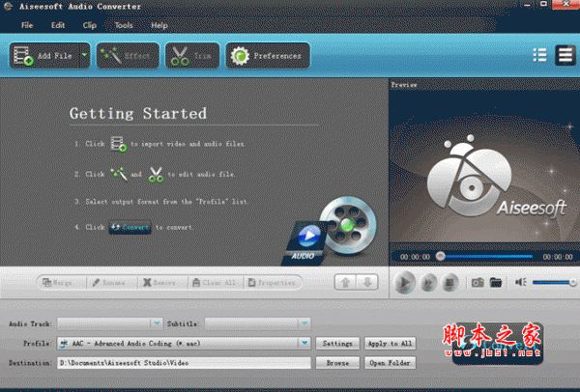
Task: Expand the Audio Track dropdown
Action: click(x=157, y=323)
